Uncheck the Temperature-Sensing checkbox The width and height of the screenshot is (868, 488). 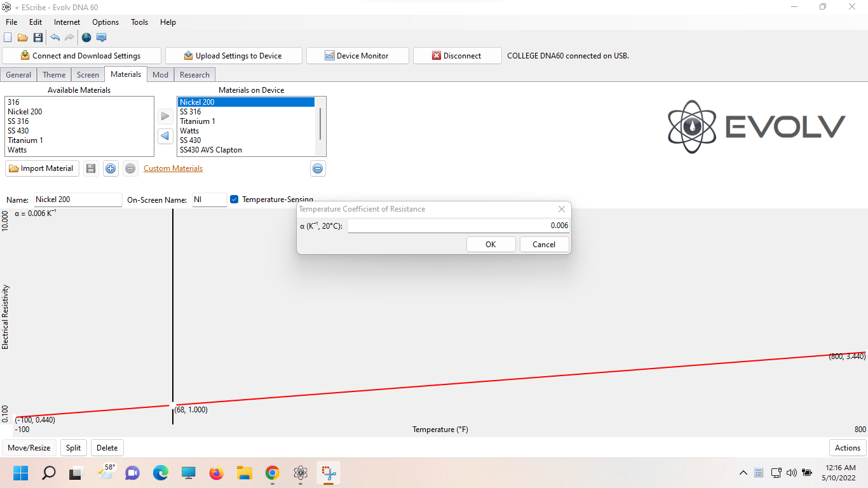coord(234,200)
